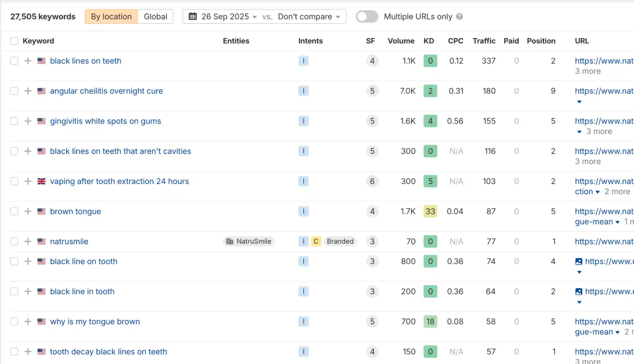Open the URL link for why is my tongue brown
The width and height of the screenshot is (634, 364).
(604, 322)
